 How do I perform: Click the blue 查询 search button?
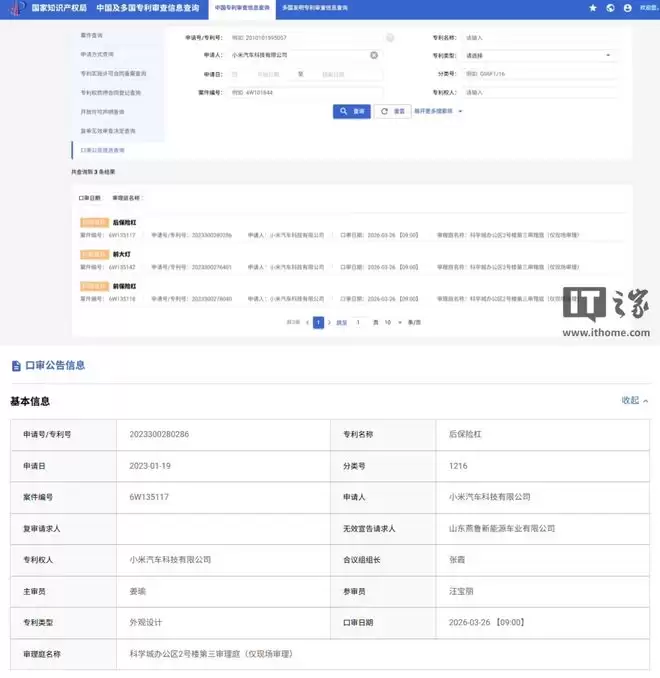point(351,111)
